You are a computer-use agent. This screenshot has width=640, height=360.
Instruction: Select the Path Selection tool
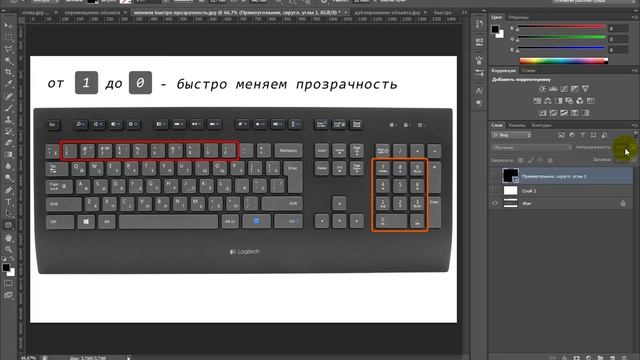coord(8,213)
